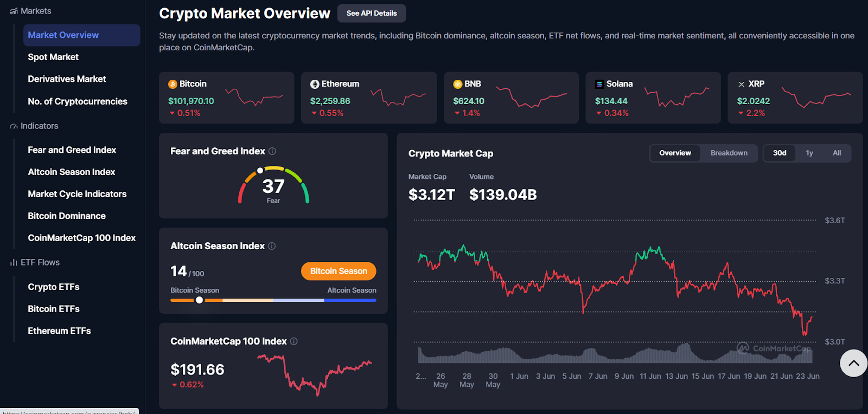The height and width of the screenshot is (414, 868).
Task: Click the Fear and Greed gauge dial
Action: [273, 185]
